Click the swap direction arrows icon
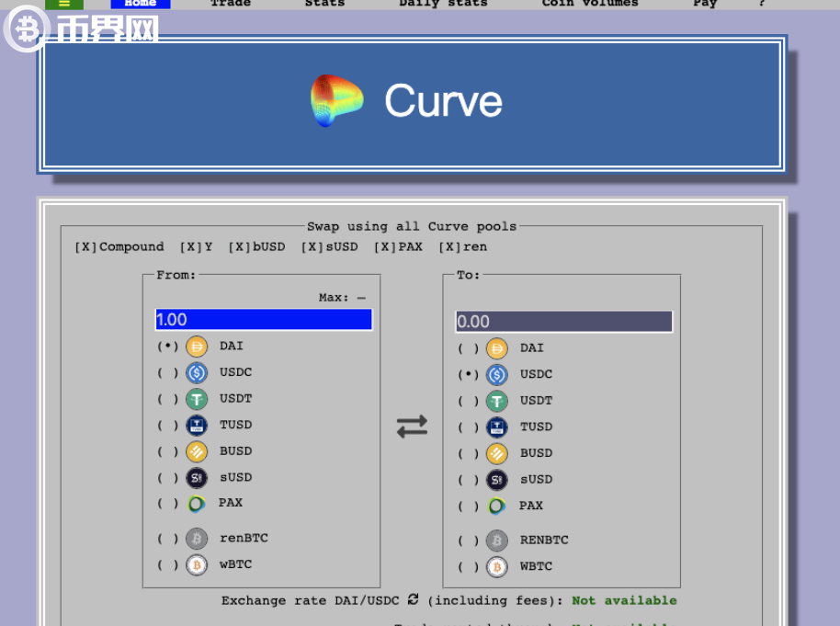840x626 pixels. (x=412, y=427)
